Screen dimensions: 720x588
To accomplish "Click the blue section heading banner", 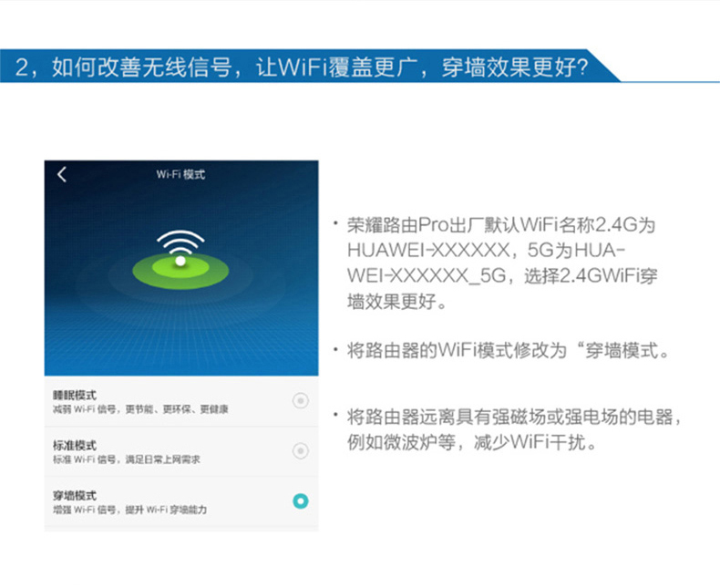I will 310,67.
